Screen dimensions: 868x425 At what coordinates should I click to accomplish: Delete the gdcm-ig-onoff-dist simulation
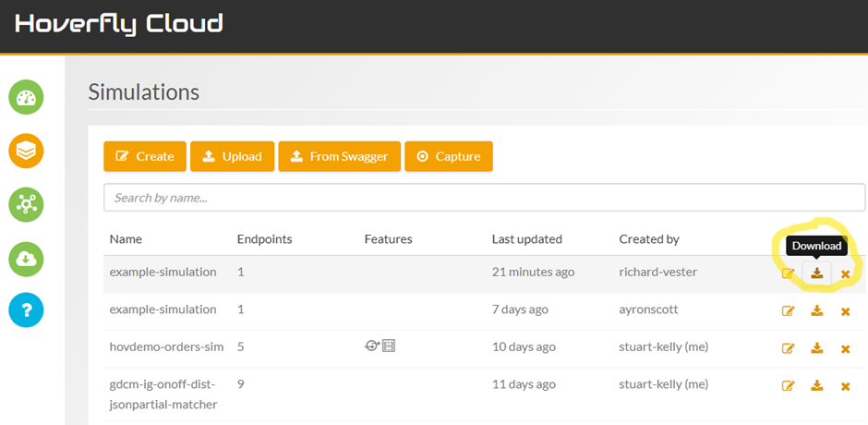(x=845, y=385)
